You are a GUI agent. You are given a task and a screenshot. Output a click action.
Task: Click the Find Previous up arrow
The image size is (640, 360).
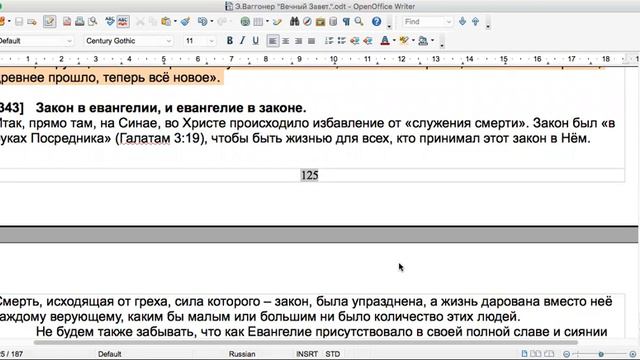[476, 22]
